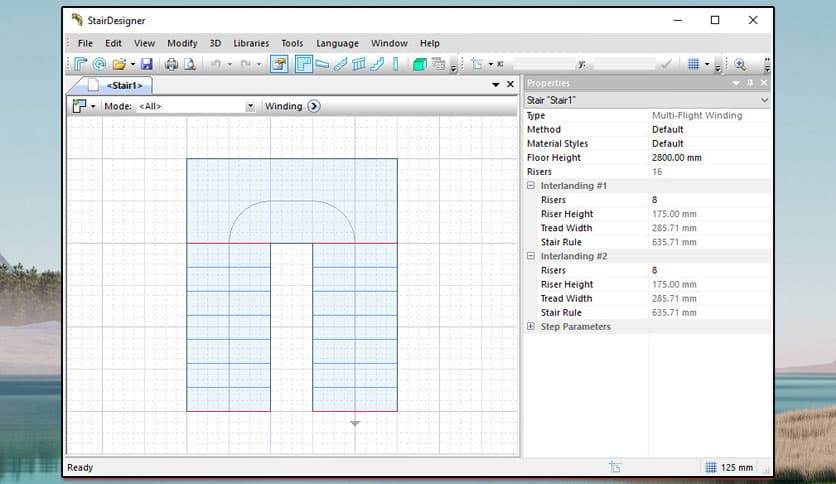Viewport: 836px width, 484px height.
Task: Open print preview
Action: (x=190, y=64)
